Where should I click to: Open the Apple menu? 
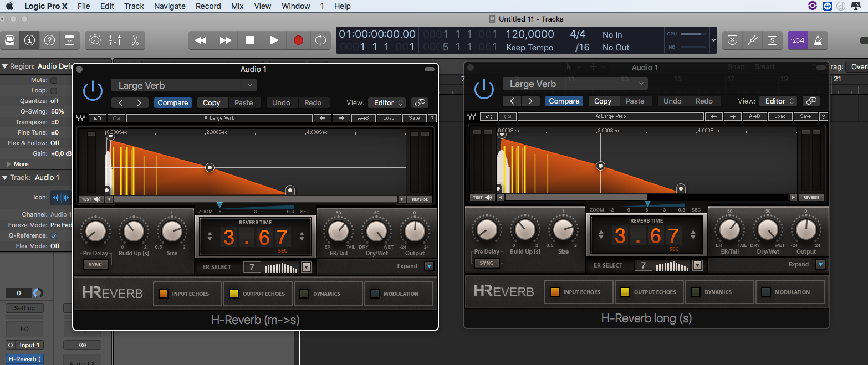pos(9,6)
